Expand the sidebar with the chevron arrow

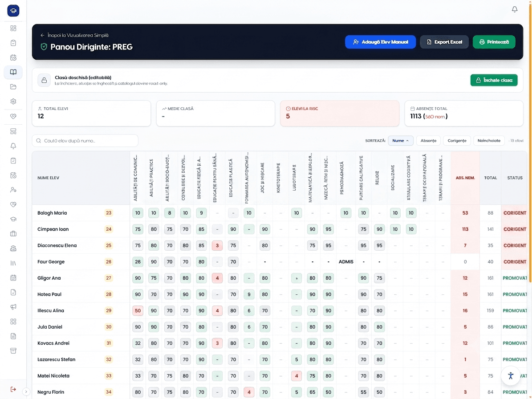coord(26,391)
